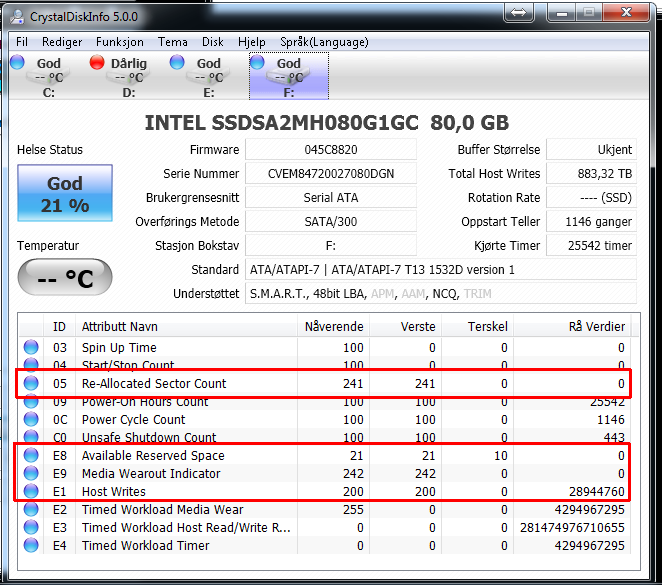Select the E: drive status tab
662x585 pixels.
tap(209, 76)
